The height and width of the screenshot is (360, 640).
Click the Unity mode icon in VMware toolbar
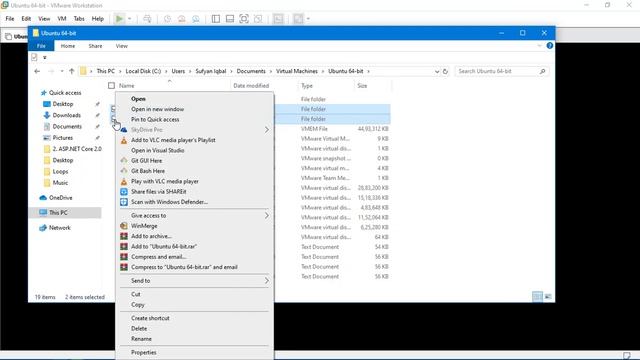point(258,19)
